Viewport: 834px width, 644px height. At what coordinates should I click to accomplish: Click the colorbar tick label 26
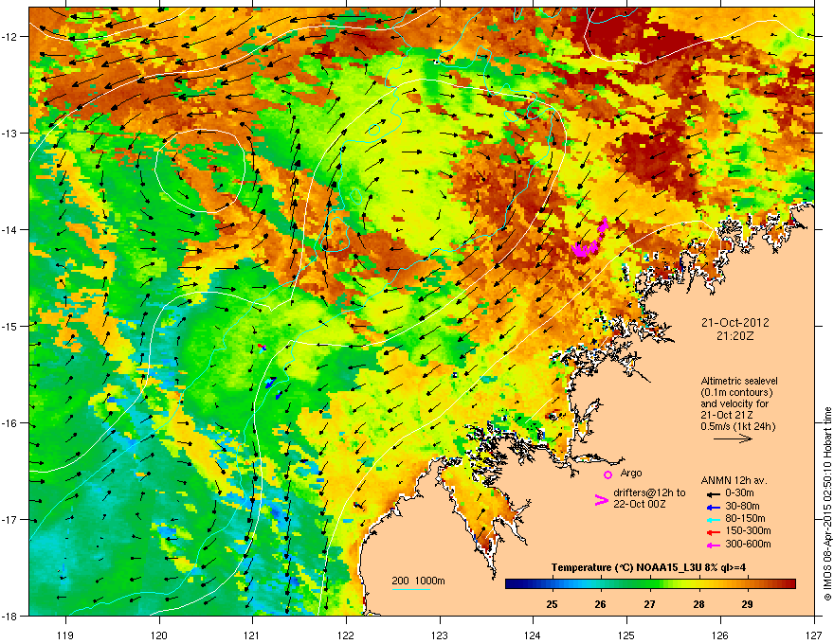click(601, 604)
